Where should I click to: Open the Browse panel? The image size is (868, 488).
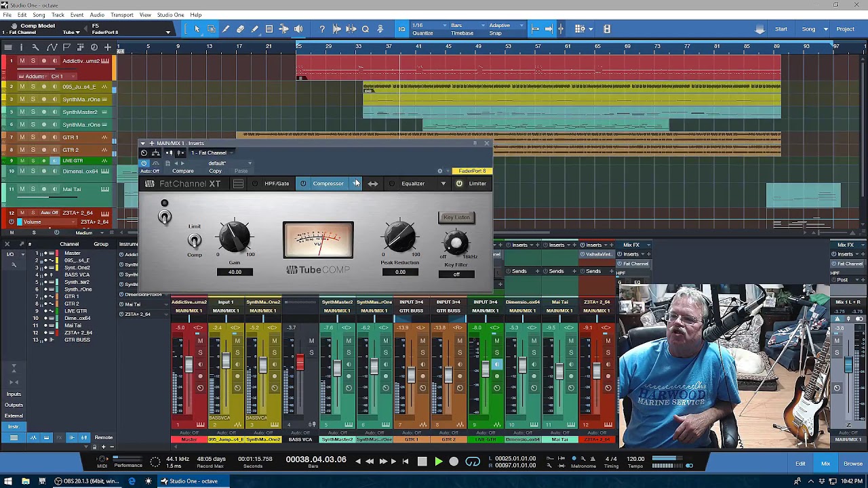coord(853,464)
